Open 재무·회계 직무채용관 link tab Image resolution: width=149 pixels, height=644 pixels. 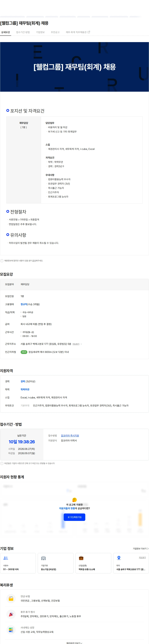[78, 32]
